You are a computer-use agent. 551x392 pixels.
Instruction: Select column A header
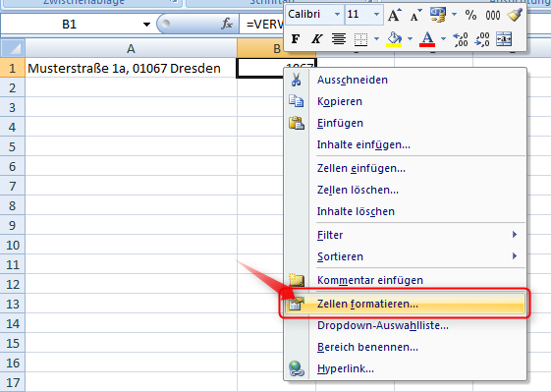[x=131, y=48]
